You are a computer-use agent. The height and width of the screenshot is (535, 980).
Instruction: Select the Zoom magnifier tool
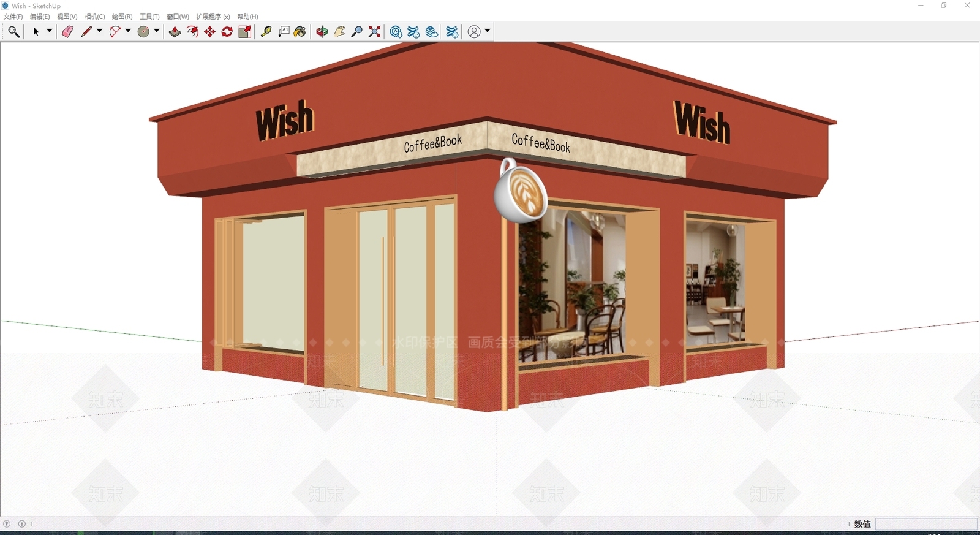pyautogui.click(x=357, y=32)
